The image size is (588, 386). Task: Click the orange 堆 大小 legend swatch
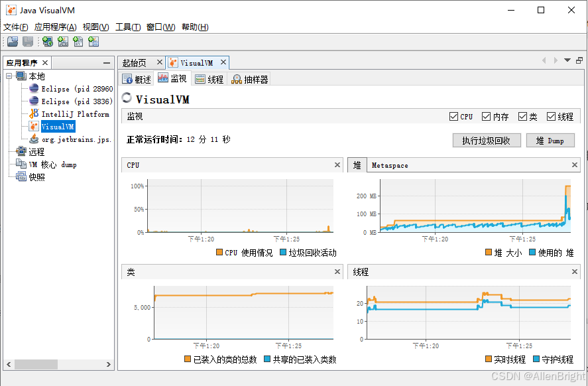pyautogui.click(x=489, y=252)
